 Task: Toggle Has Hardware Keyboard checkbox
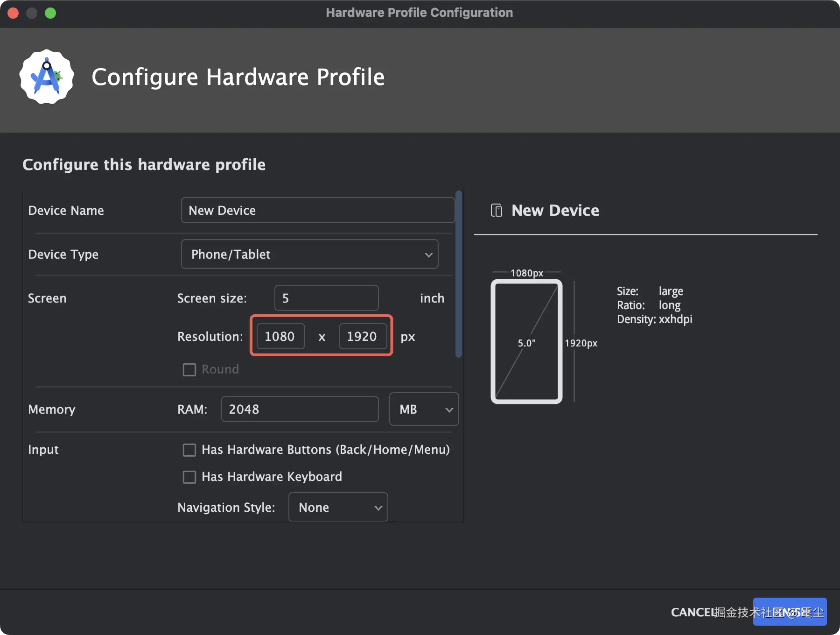point(189,477)
